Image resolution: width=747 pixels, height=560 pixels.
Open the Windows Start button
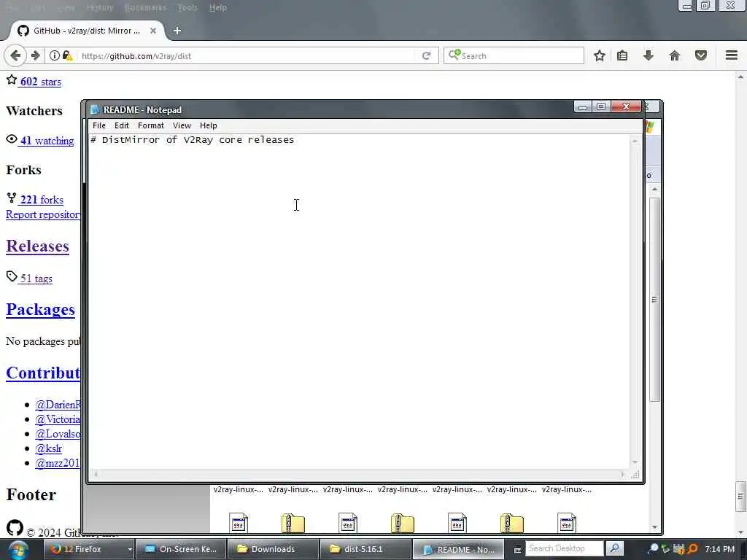pyautogui.click(x=18, y=550)
